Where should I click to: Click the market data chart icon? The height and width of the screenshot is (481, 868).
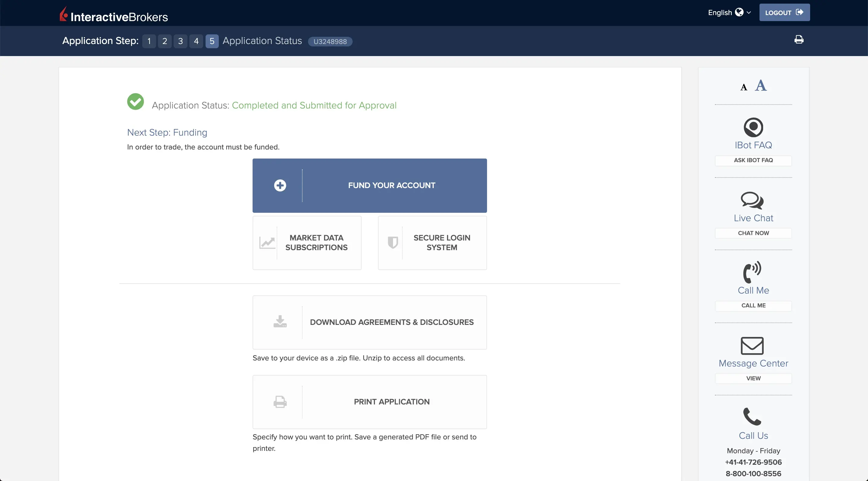[x=267, y=243]
